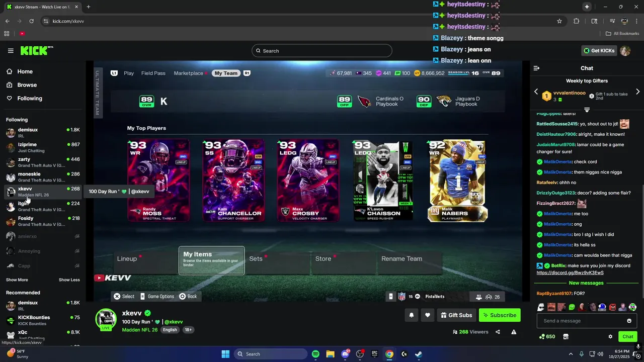Open the user profile avatar menu
644x362 pixels.
[x=625, y=51]
